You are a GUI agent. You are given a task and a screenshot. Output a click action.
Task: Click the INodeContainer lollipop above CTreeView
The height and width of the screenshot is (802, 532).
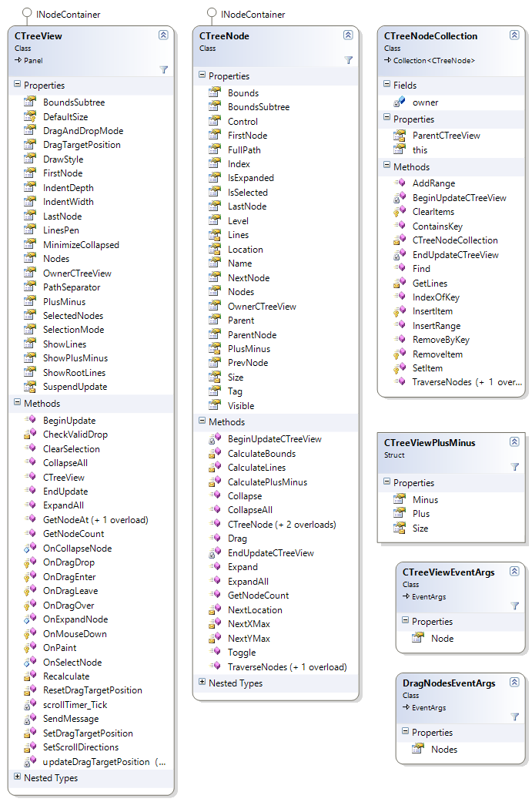[x=28, y=13]
